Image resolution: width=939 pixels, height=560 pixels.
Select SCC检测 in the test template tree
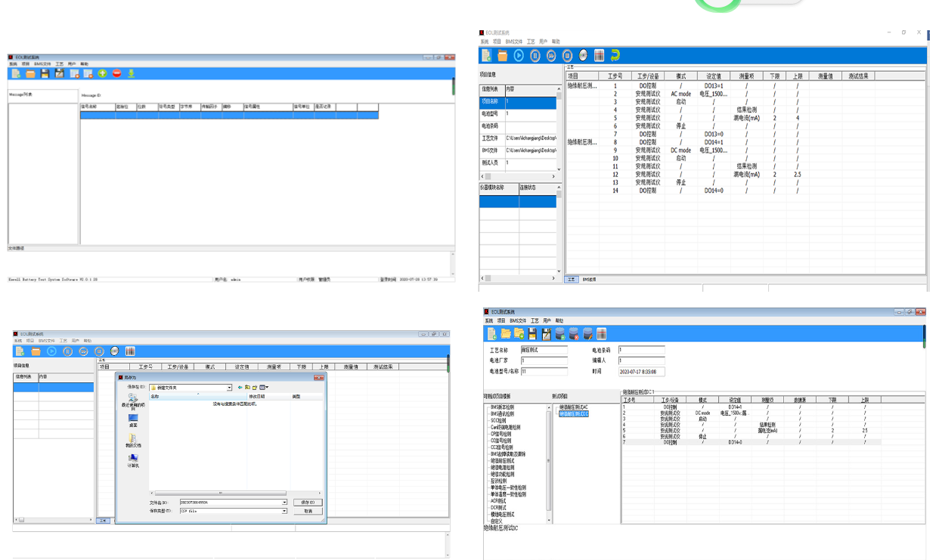[498, 421]
